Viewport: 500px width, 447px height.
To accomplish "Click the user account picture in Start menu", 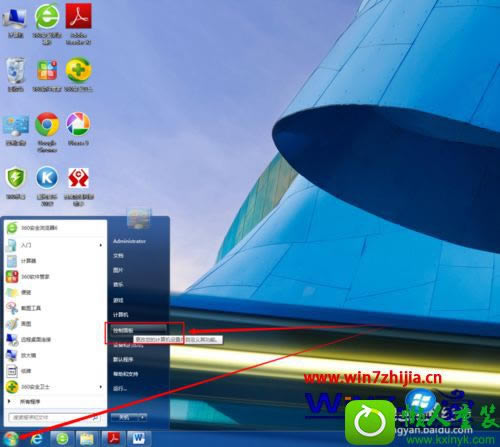I will point(139,219).
